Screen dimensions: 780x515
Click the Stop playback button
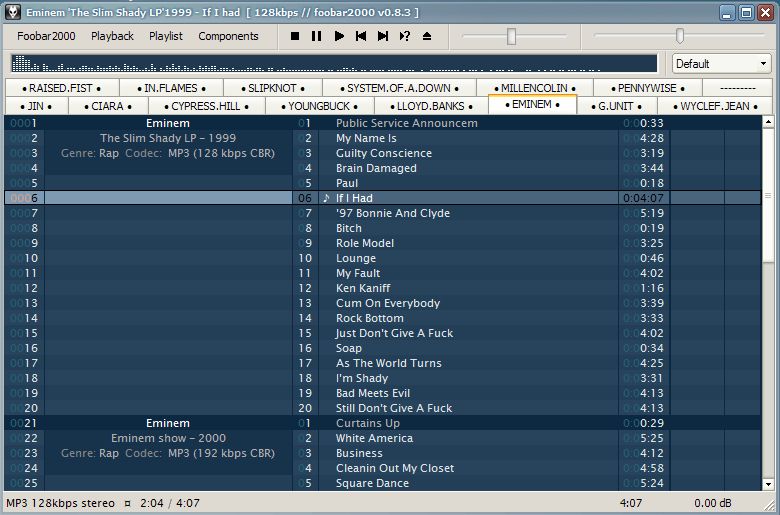(x=295, y=36)
